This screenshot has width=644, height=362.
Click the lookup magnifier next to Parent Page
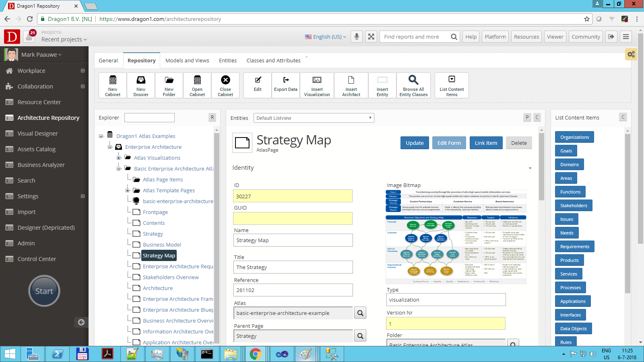pos(360,336)
